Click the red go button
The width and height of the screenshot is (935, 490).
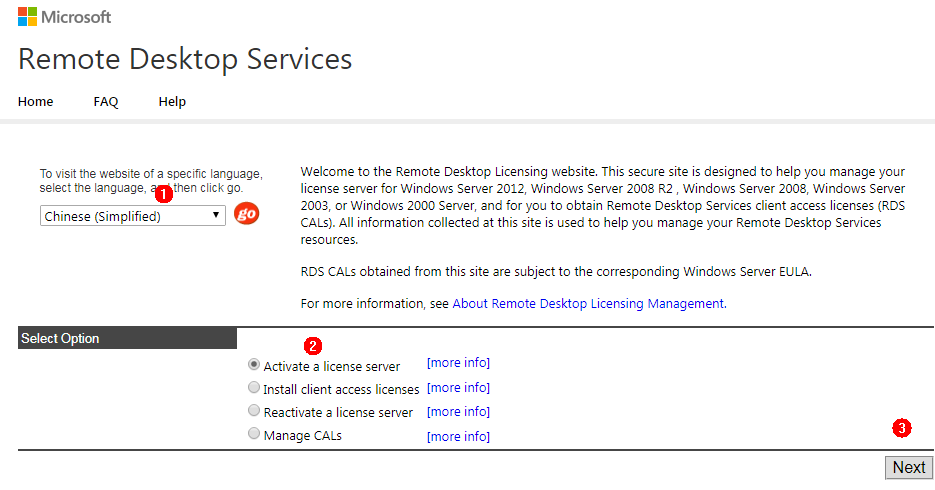pos(246,213)
